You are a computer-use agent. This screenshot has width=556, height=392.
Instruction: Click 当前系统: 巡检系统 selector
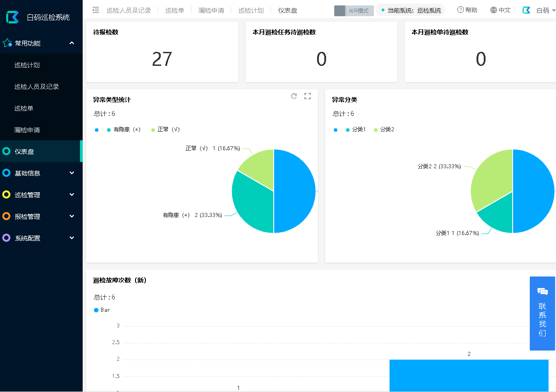tap(411, 10)
